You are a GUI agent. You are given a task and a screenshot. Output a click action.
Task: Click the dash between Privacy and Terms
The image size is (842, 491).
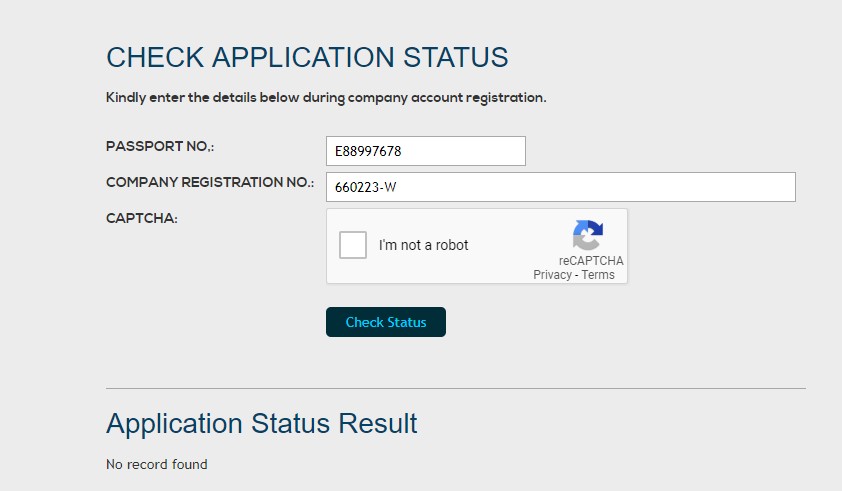click(x=576, y=275)
